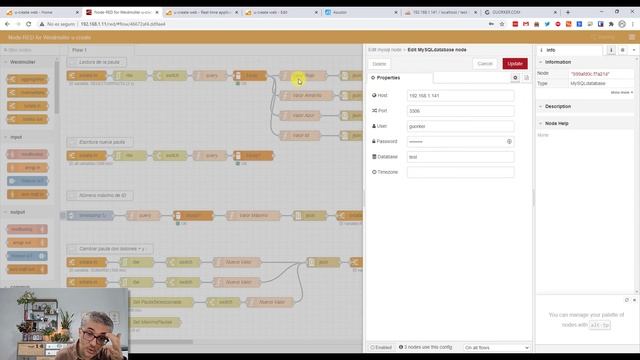Click 'valor Amarillo' function node
This screenshot has width=640, height=360.
[x=306, y=96]
